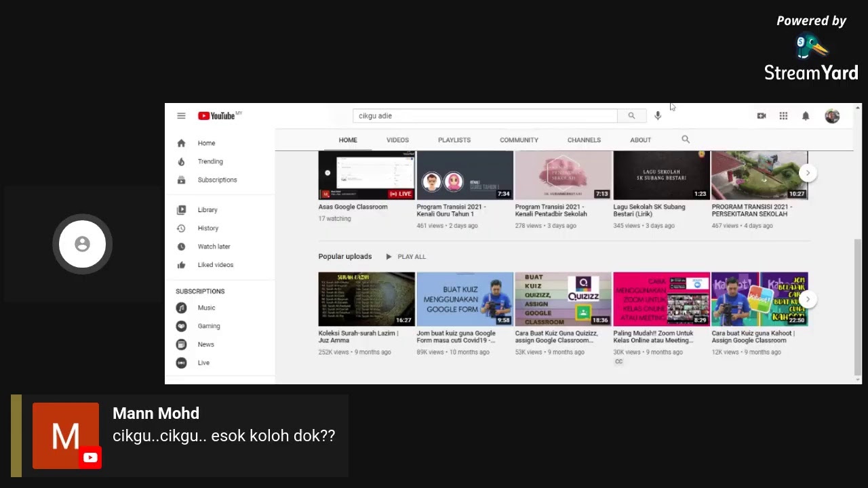
Task: Open Paling Mudah!! Zoom Untuk title
Action: (654, 337)
